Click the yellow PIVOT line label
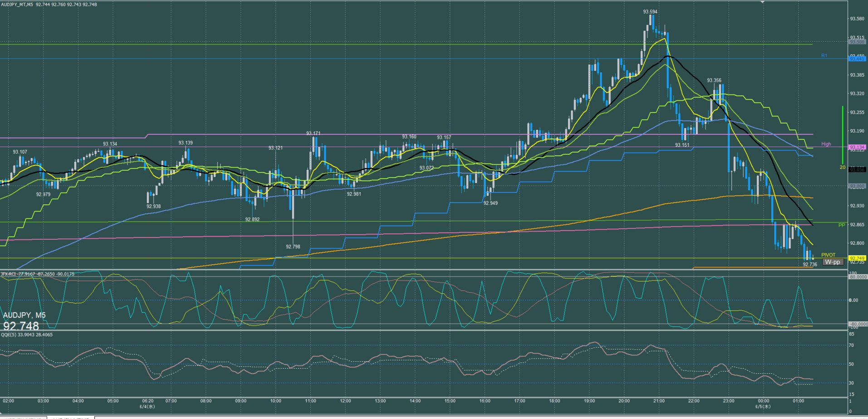 click(x=828, y=255)
